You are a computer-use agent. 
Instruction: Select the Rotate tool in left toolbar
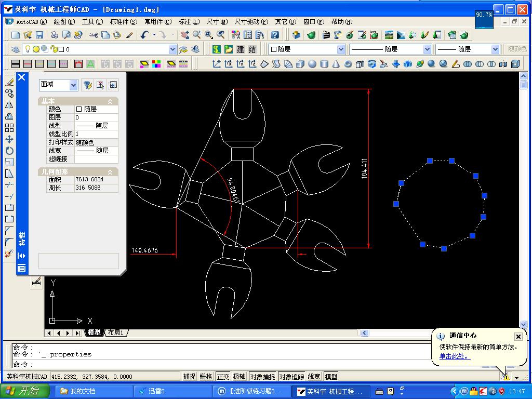click(9, 151)
